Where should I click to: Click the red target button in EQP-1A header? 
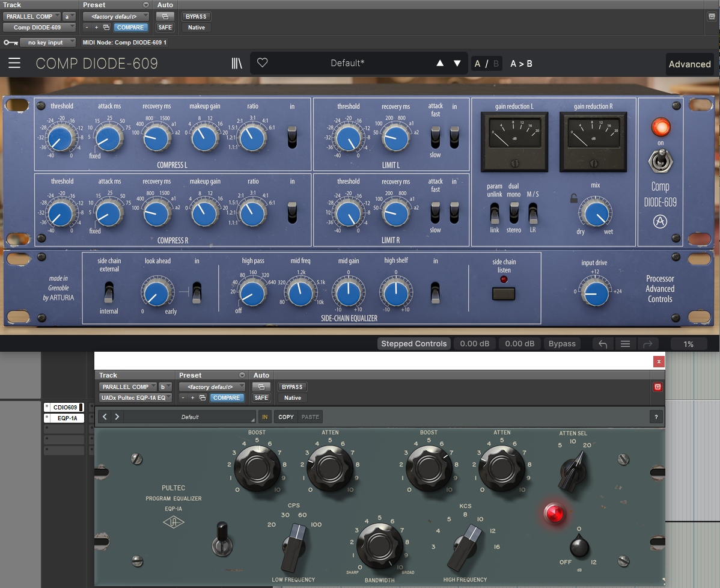[657, 387]
